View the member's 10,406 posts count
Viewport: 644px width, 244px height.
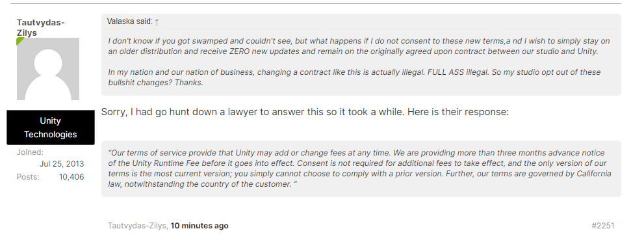(x=71, y=177)
